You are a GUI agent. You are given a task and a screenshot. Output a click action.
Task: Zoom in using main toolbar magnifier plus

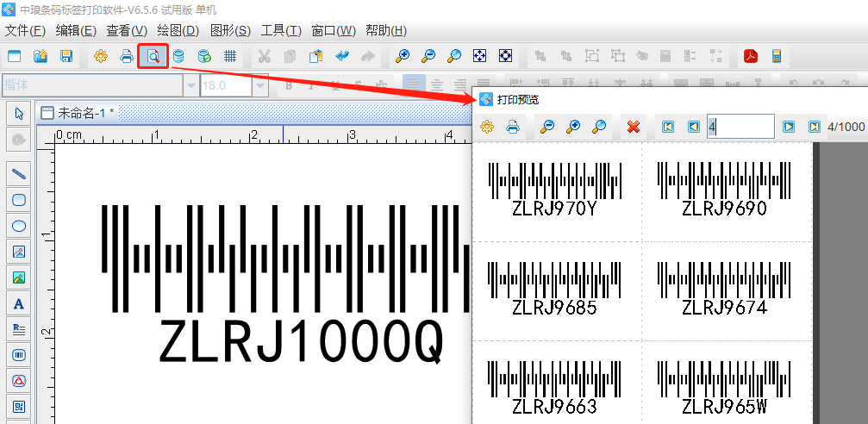[403, 56]
